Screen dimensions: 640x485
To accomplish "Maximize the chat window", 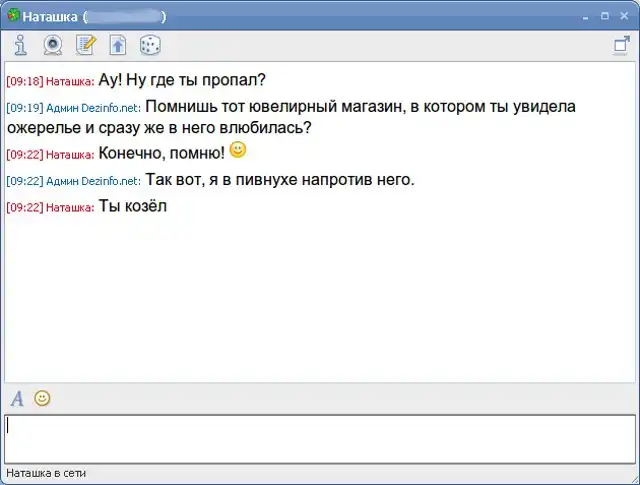I will pos(605,16).
